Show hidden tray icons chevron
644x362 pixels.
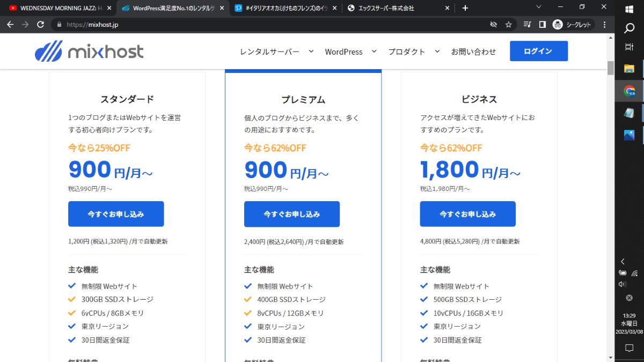pyautogui.click(x=623, y=262)
